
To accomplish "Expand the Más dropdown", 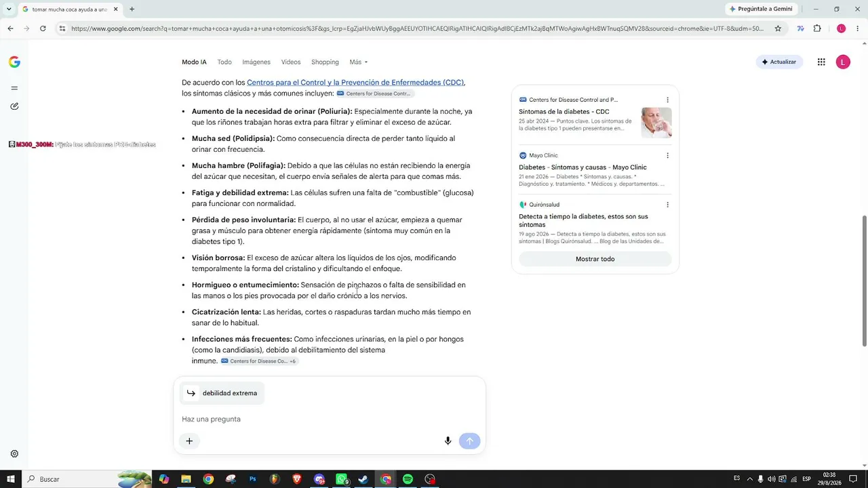I will point(359,62).
